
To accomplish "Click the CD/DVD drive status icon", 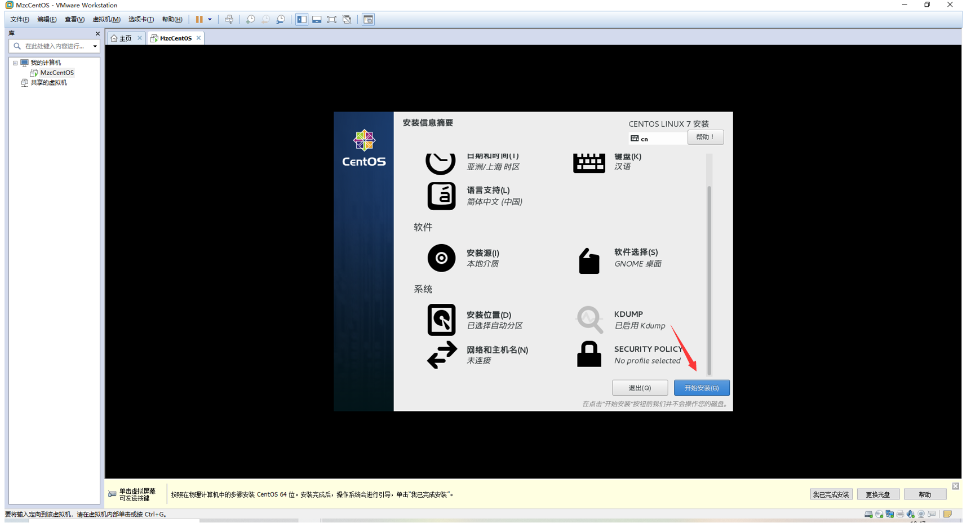I will click(879, 514).
